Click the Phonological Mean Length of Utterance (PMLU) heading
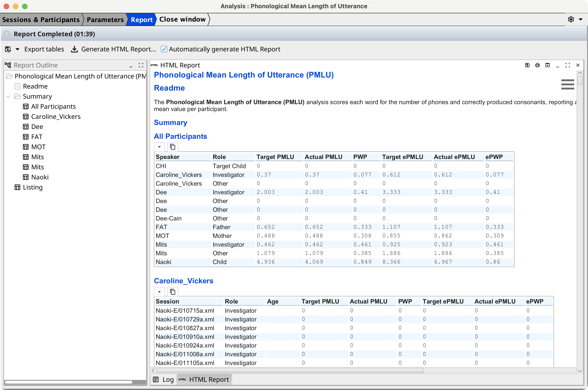Viewport: 588px width, 390px height. tap(244, 75)
